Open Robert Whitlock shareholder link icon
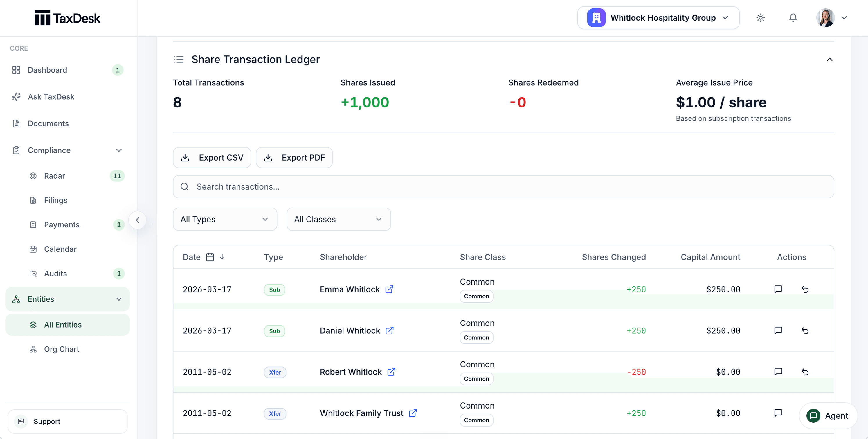The image size is (868, 439). coord(391,372)
